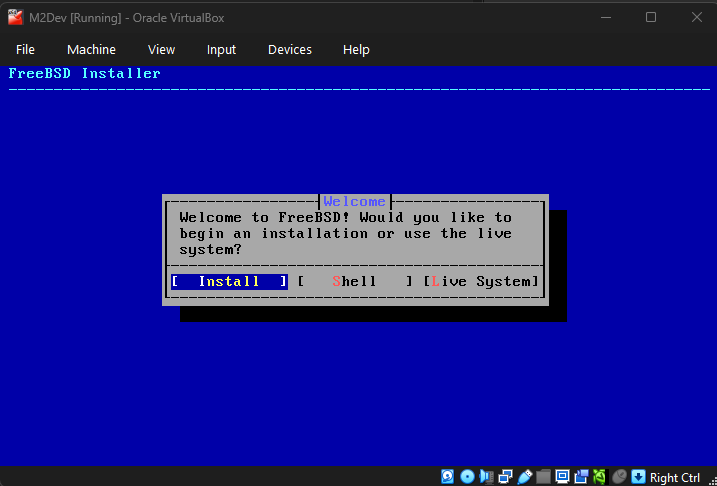Open the Devices menu

289,49
